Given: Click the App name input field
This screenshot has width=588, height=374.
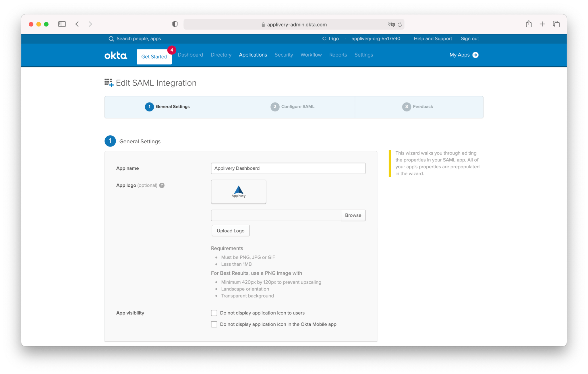Looking at the screenshot, I should coord(288,168).
